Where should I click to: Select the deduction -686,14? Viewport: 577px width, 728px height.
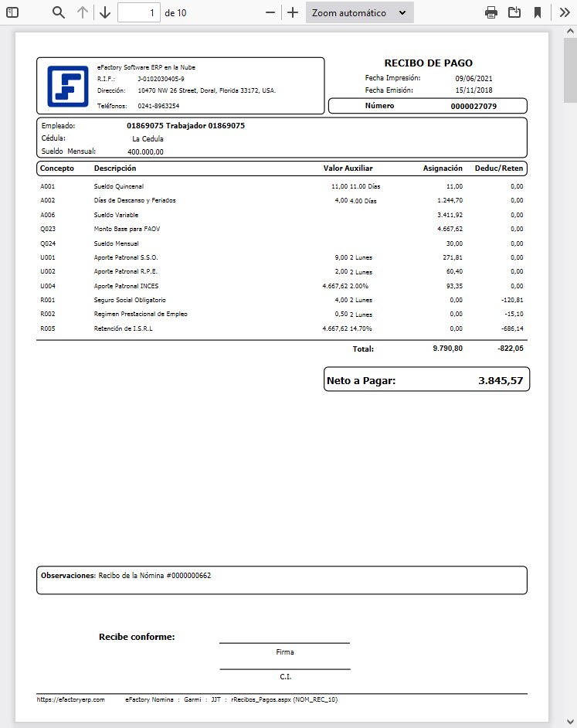pos(512,328)
